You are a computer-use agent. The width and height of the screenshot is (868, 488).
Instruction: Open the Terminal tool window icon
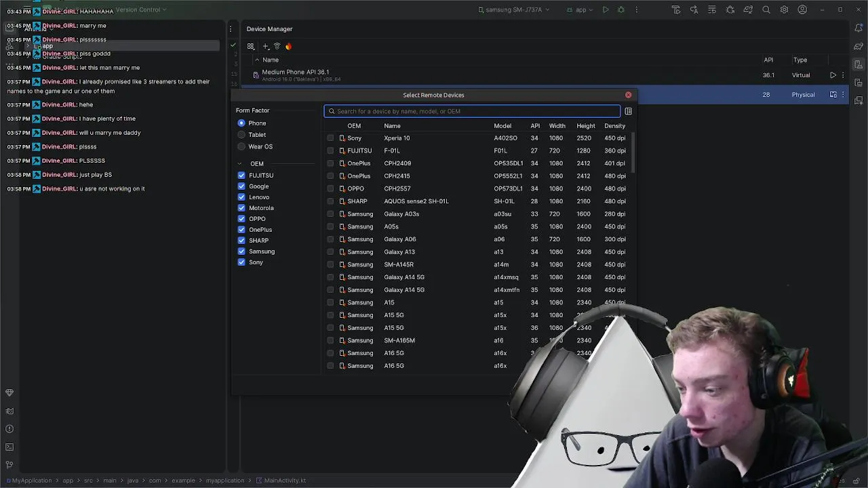[x=9, y=447]
